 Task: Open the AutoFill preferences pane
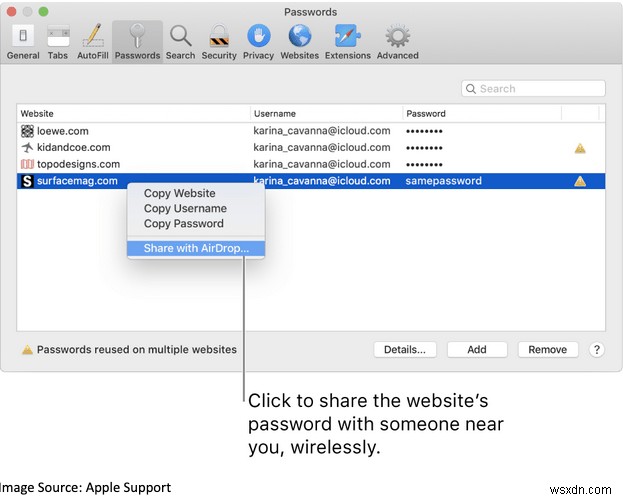(93, 41)
